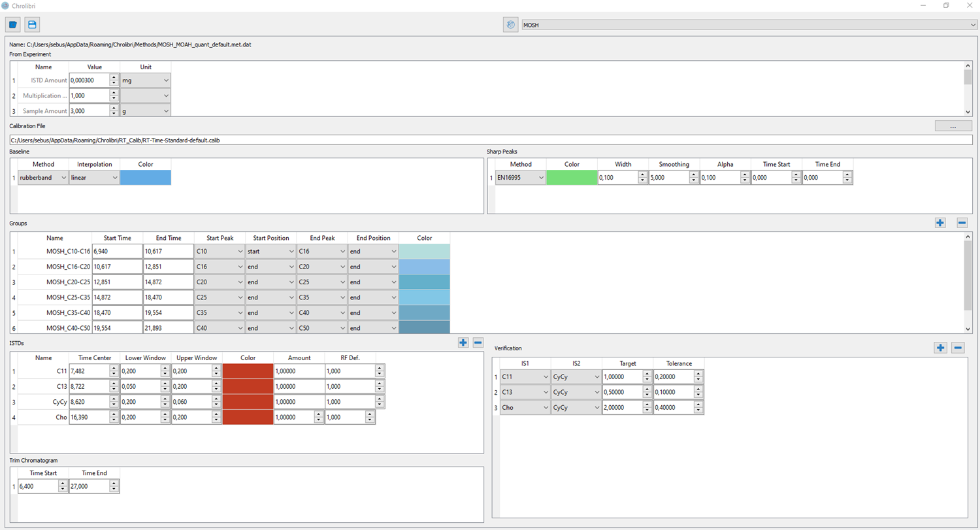
Task: Increase C11 verification Target value
Action: [647, 373]
